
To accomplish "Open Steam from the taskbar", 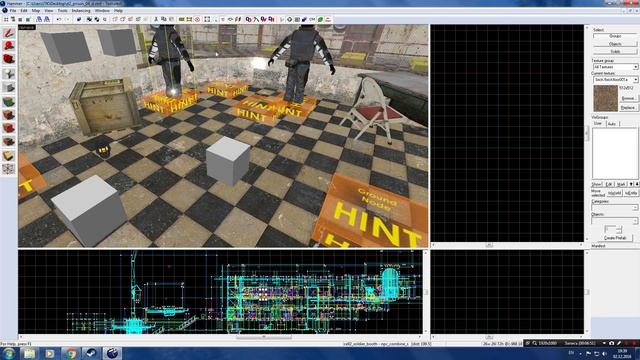I will 91,353.
